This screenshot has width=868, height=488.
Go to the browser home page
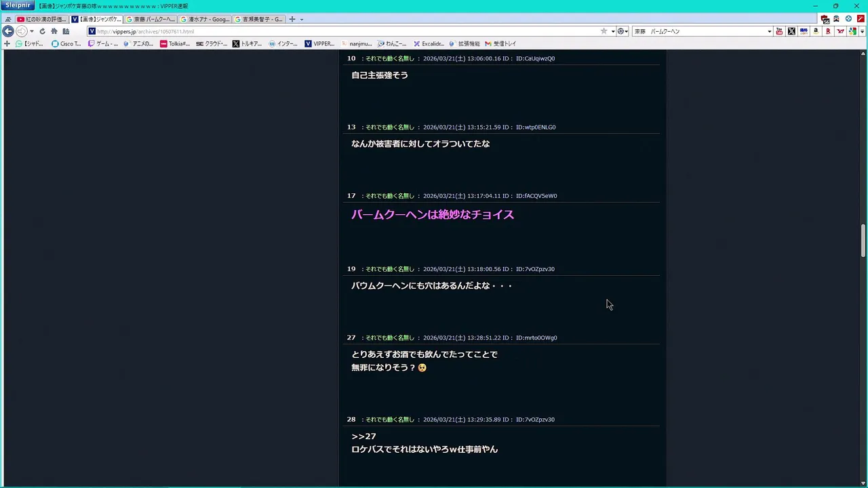(54, 31)
